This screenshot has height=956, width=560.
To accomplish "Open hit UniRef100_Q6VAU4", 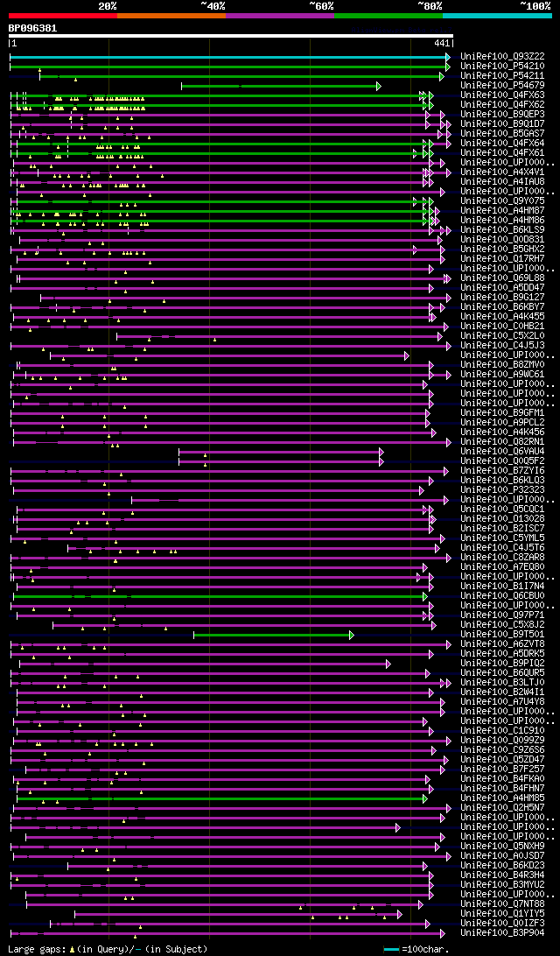I will click(503, 451).
